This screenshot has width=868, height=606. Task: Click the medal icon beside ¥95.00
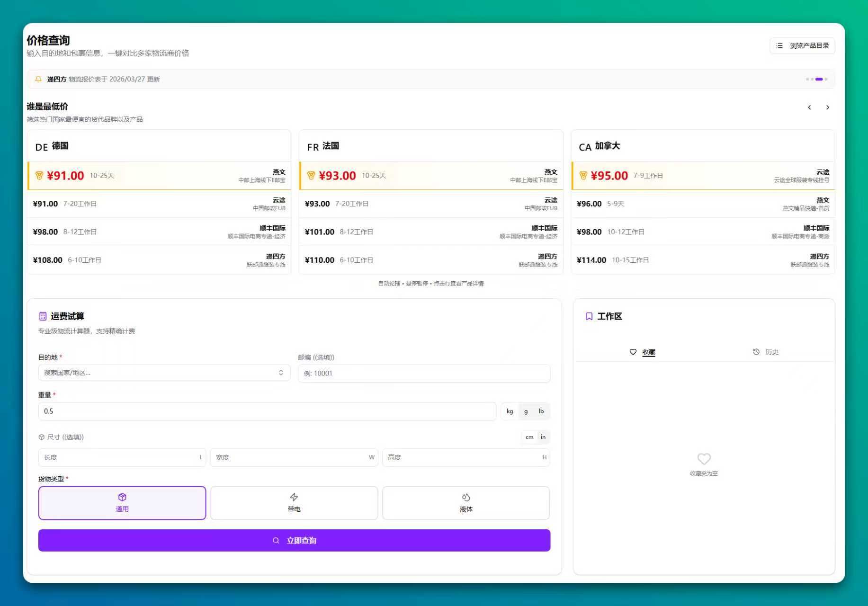(x=583, y=176)
